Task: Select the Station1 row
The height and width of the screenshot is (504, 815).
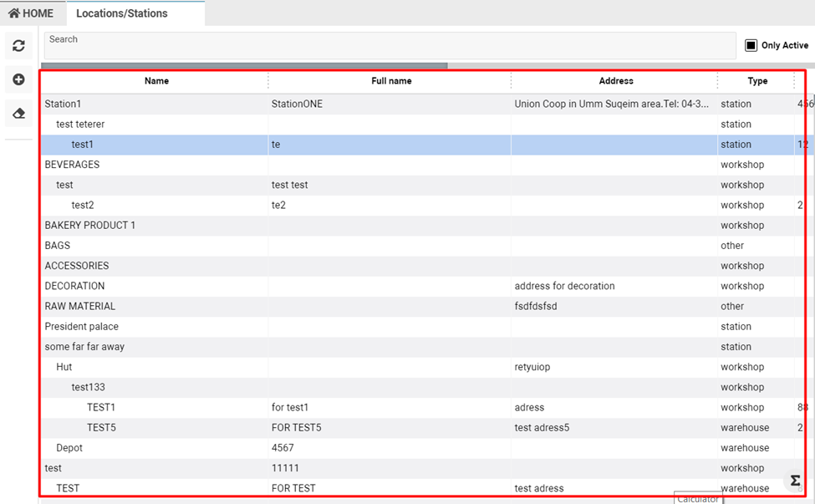Action: pos(64,104)
